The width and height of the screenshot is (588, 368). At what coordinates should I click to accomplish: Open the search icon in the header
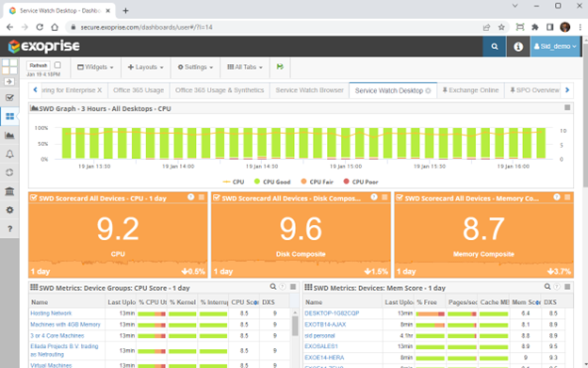495,46
